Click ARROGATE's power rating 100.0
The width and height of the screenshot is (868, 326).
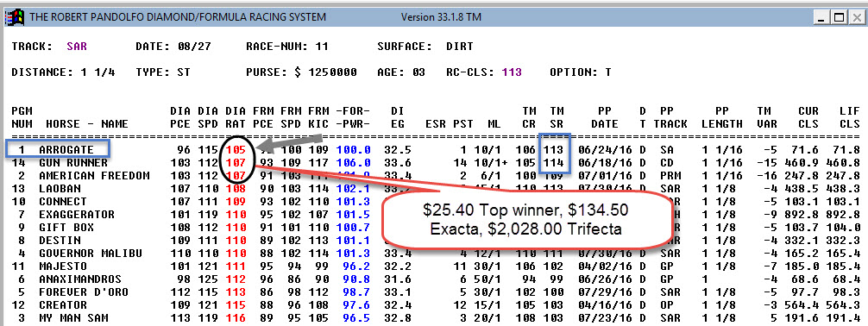coord(353,150)
